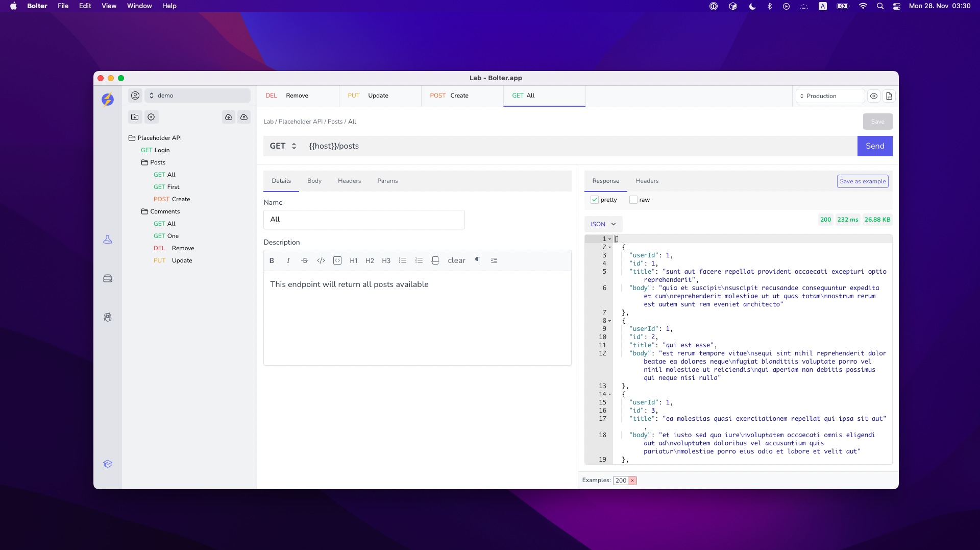Switch to the PUT Update request tab
This screenshot has height=550, width=980.
click(x=380, y=95)
